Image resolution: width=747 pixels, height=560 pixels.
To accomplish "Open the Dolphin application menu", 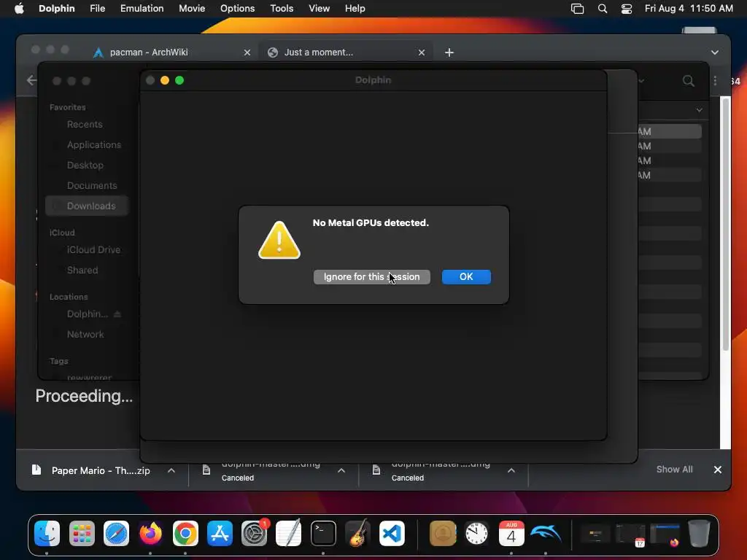I will click(57, 8).
